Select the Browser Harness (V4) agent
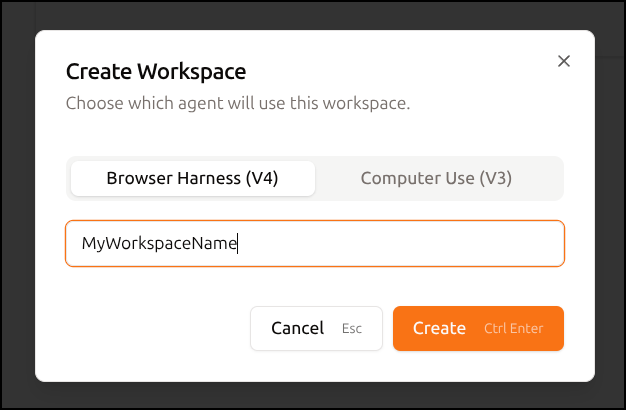 point(193,178)
